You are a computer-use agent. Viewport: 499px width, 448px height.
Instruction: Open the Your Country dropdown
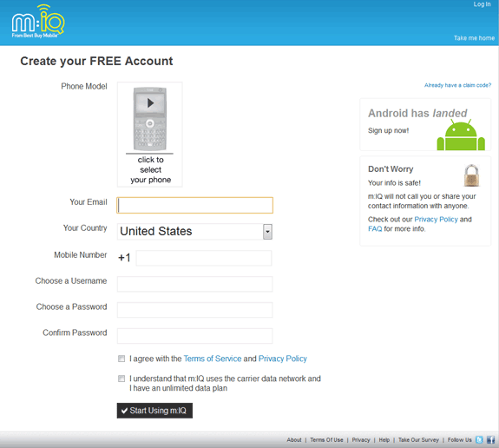(194, 232)
